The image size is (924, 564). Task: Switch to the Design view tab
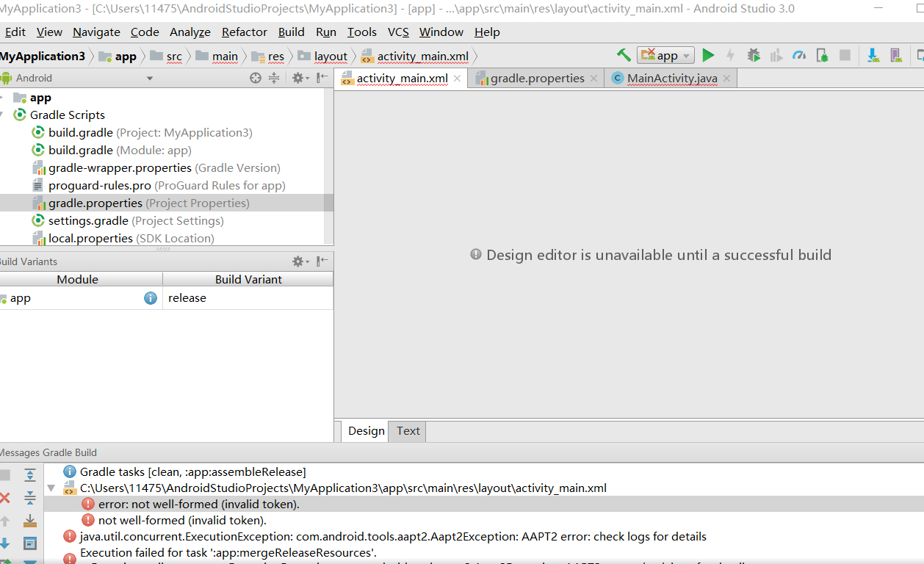coord(366,431)
